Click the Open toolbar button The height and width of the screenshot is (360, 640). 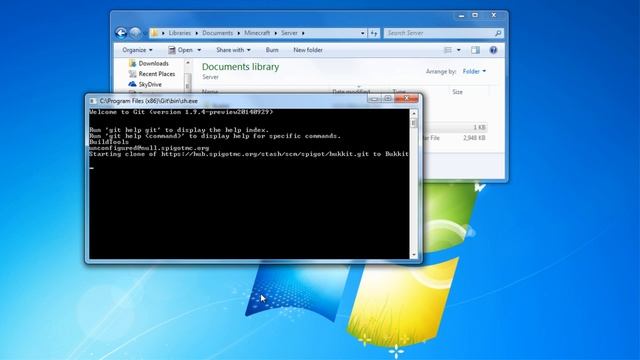pyautogui.click(x=181, y=50)
